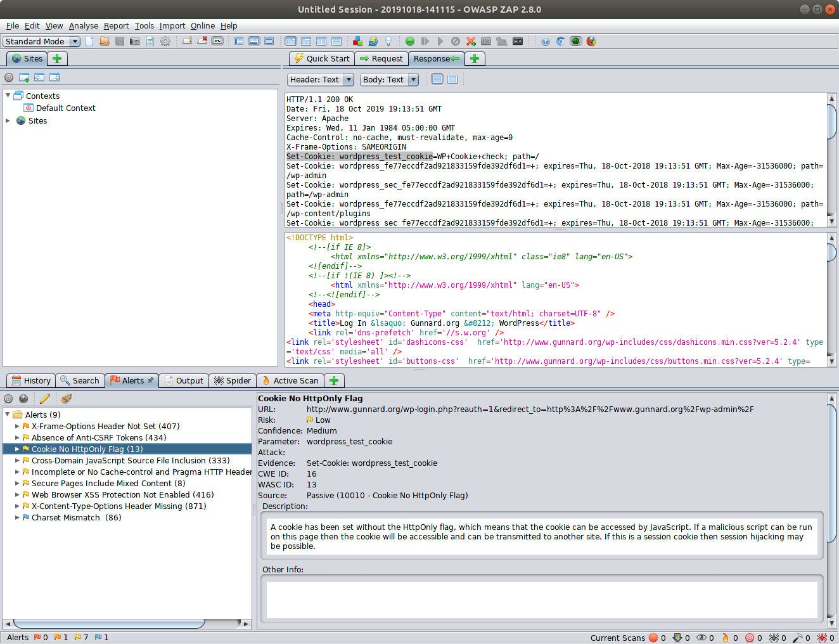Open the Body: Text dropdown
Screen dimensions: 839x644
click(390, 79)
